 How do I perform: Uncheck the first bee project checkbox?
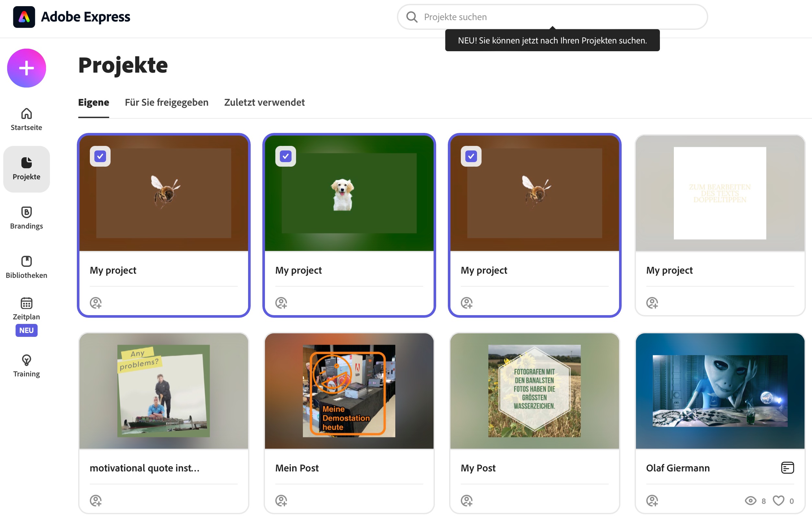pyautogui.click(x=100, y=156)
